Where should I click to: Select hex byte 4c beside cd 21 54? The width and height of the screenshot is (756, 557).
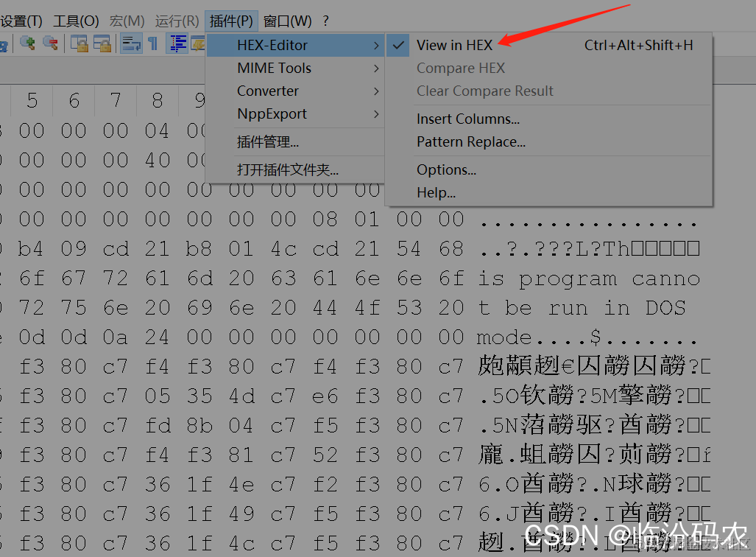coord(283,249)
